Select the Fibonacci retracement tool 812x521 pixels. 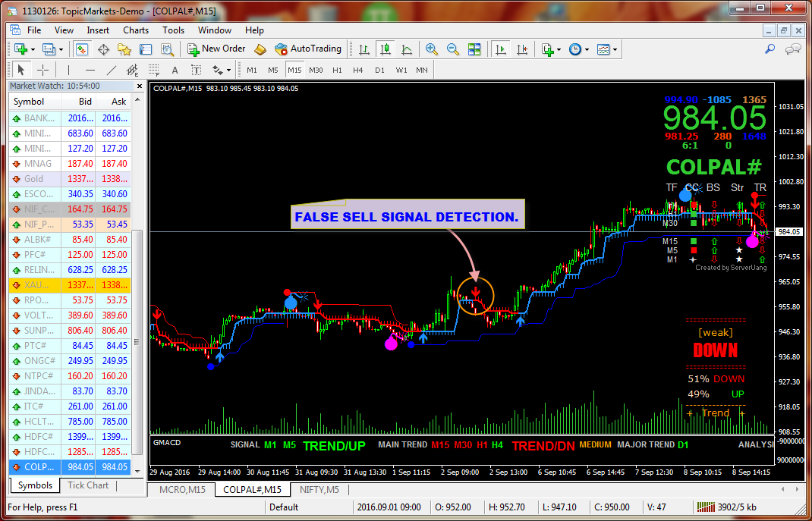coord(154,70)
